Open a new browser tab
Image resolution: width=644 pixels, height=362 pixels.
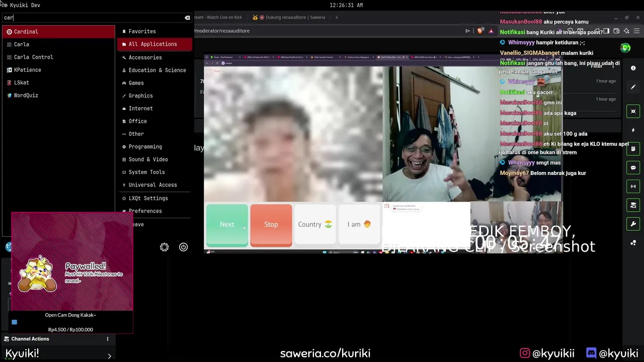(x=337, y=17)
